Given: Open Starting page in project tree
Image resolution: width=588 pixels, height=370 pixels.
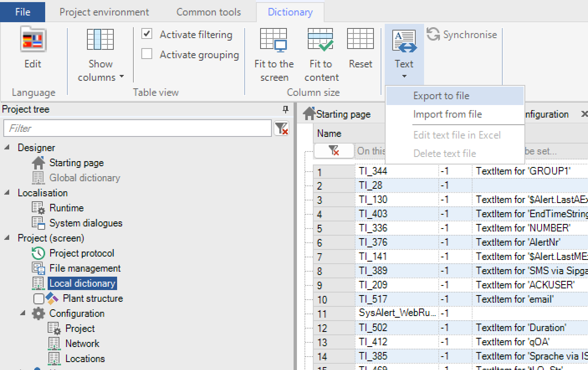Looking at the screenshot, I should pyautogui.click(x=77, y=163).
